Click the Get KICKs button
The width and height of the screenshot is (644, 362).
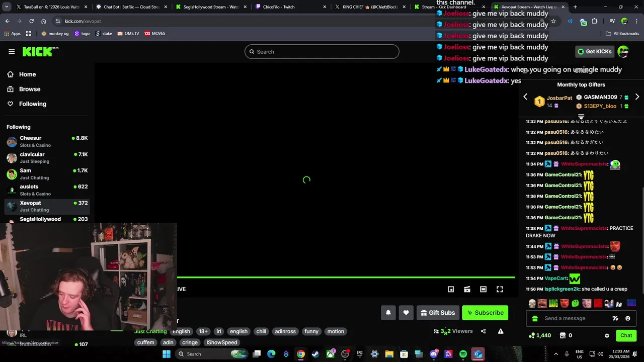594,51
